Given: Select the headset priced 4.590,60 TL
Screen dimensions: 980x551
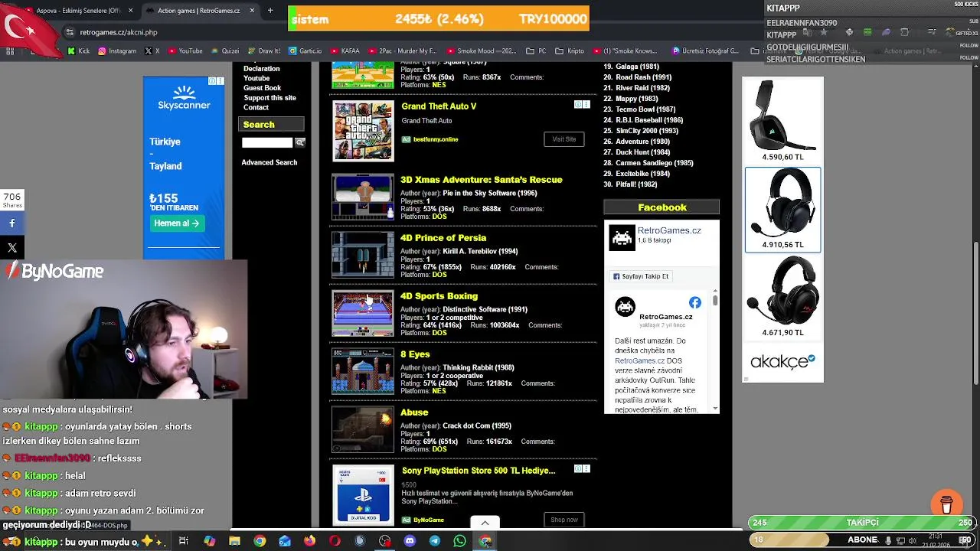Looking at the screenshot, I should [x=782, y=120].
